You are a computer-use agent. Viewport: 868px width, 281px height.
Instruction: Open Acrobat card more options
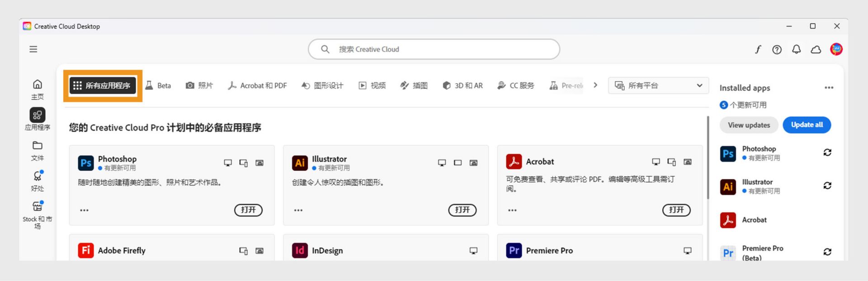click(x=512, y=210)
